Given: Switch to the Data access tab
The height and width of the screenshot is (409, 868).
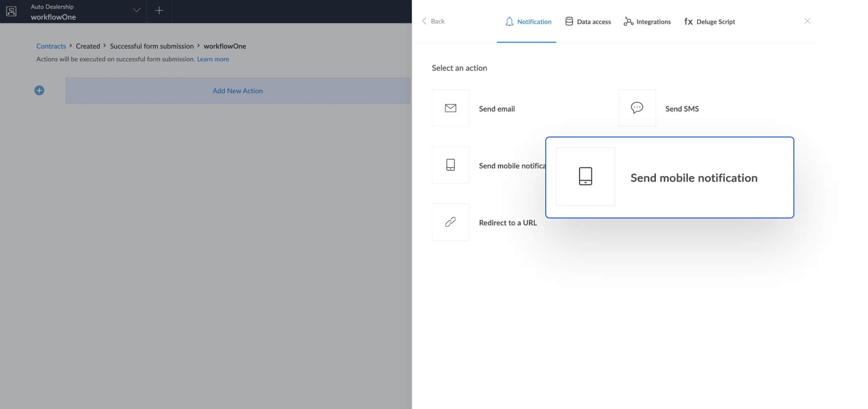Looking at the screenshot, I should point(588,22).
